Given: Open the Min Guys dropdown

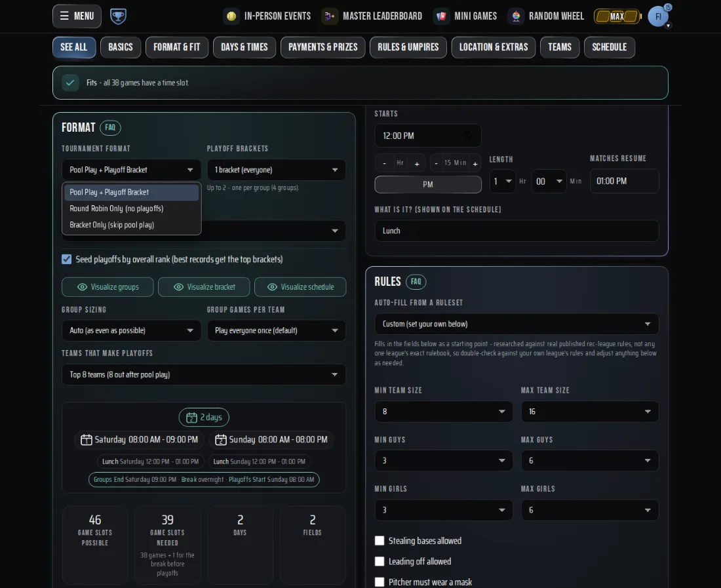Looking at the screenshot, I should point(444,461).
